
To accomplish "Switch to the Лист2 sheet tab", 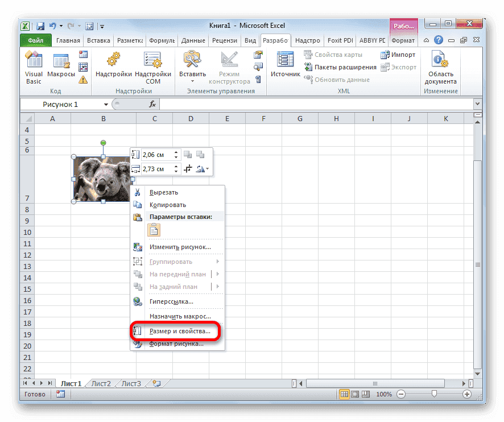I will point(100,383).
